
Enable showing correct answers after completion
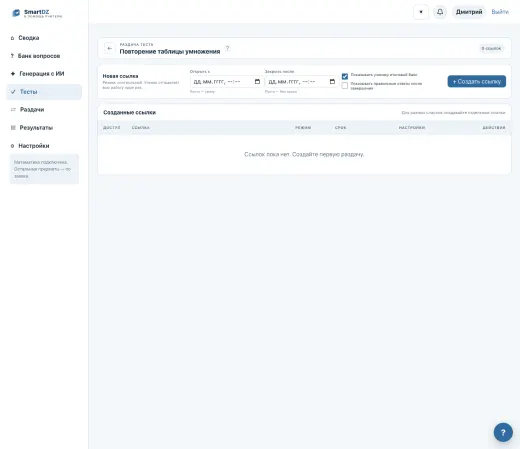pyautogui.click(x=345, y=86)
